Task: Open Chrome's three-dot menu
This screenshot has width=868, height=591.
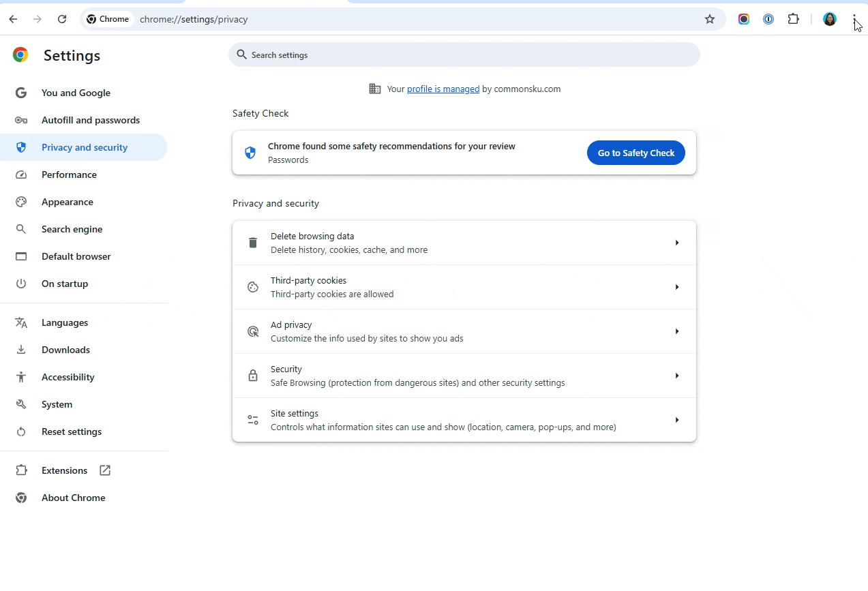Action: point(854,19)
